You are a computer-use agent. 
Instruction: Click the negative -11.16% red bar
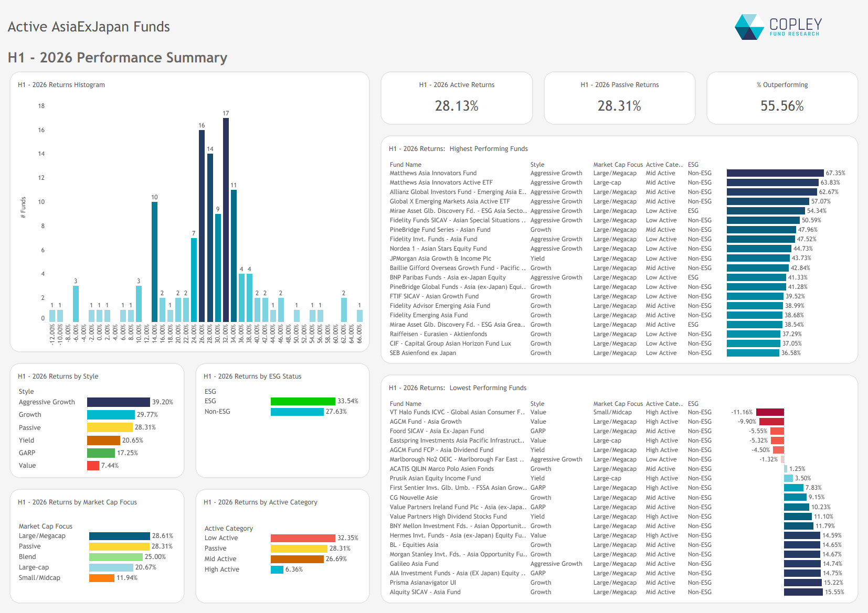[770, 412]
